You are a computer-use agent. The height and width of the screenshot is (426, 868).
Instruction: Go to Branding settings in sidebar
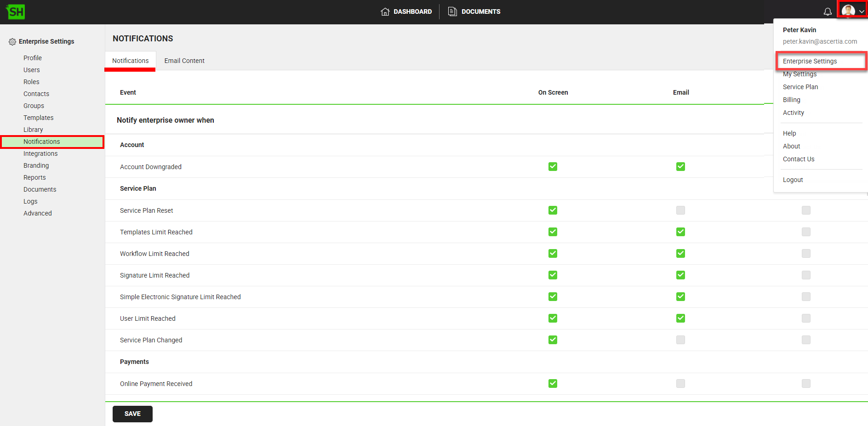point(36,165)
